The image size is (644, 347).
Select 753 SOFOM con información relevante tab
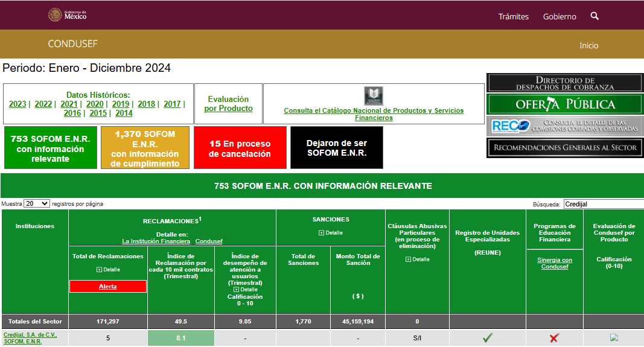pyautogui.click(x=51, y=148)
